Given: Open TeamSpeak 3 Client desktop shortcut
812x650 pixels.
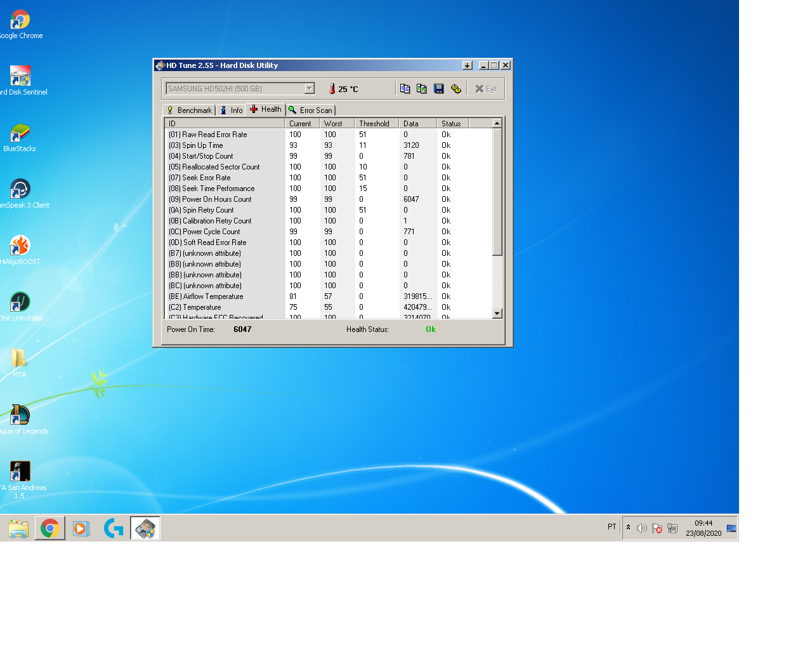Looking at the screenshot, I should pyautogui.click(x=20, y=194).
